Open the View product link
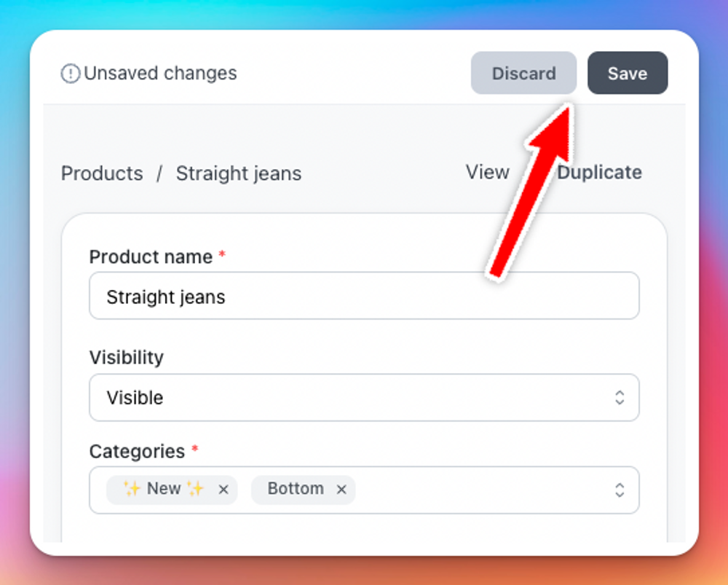The image size is (728, 585). click(x=488, y=173)
